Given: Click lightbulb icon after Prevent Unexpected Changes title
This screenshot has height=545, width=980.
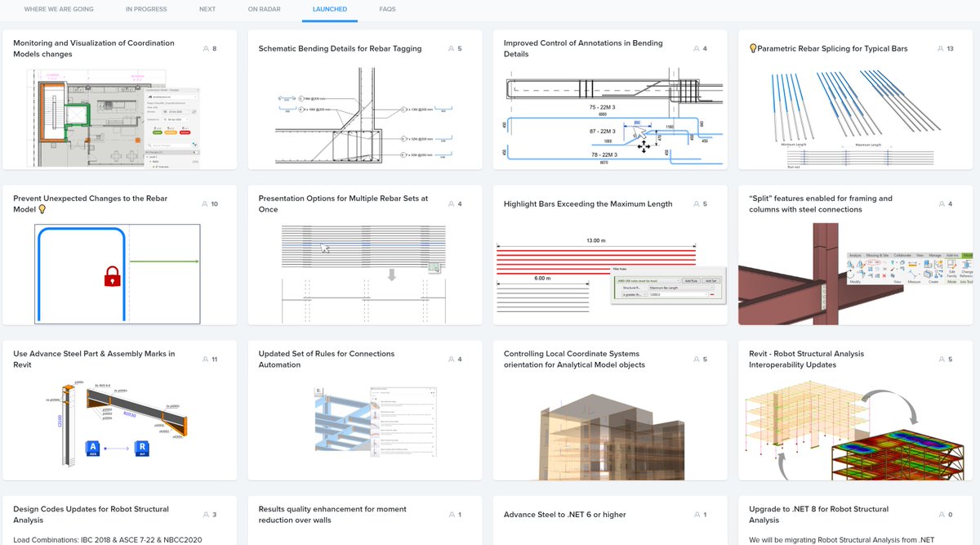Looking at the screenshot, I should pyautogui.click(x=42, y=209).
